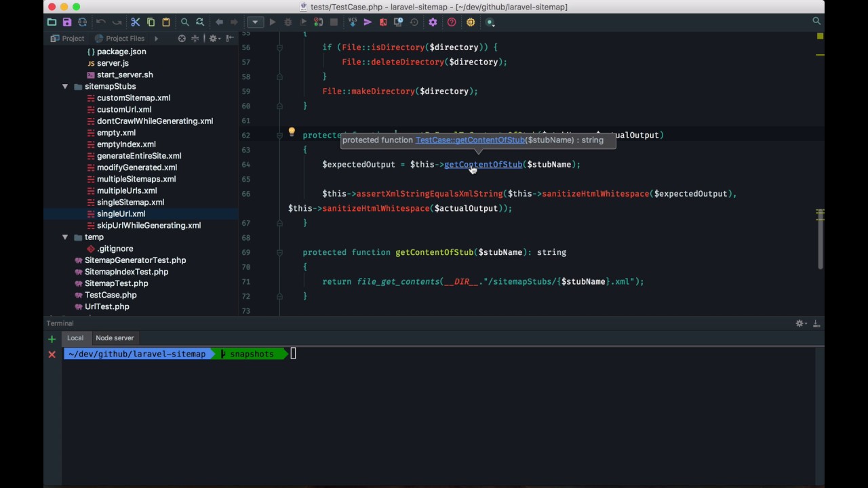Viewport: 868px width, 488px height.
Task: Click the red compare-with-version icon
Action: (383, 22)
